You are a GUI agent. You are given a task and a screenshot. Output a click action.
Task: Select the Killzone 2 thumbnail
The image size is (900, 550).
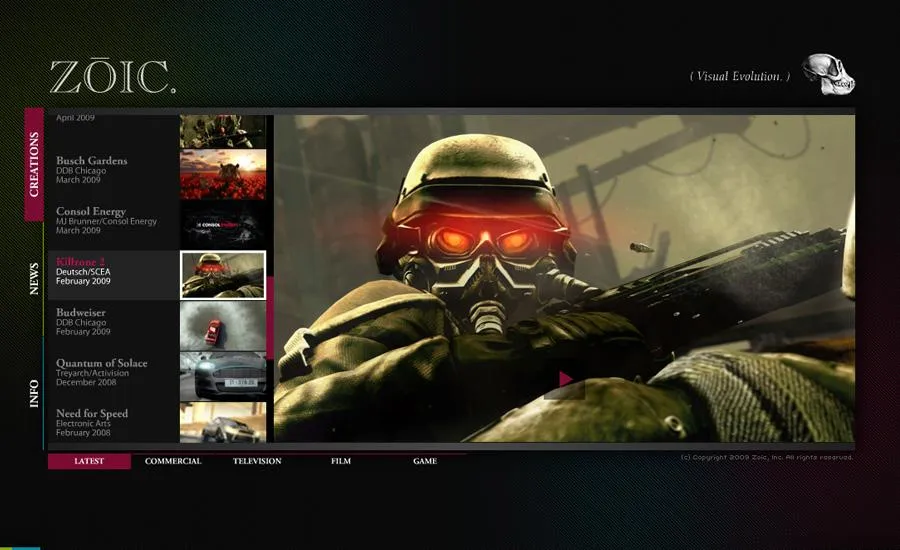tap(223, 275)
